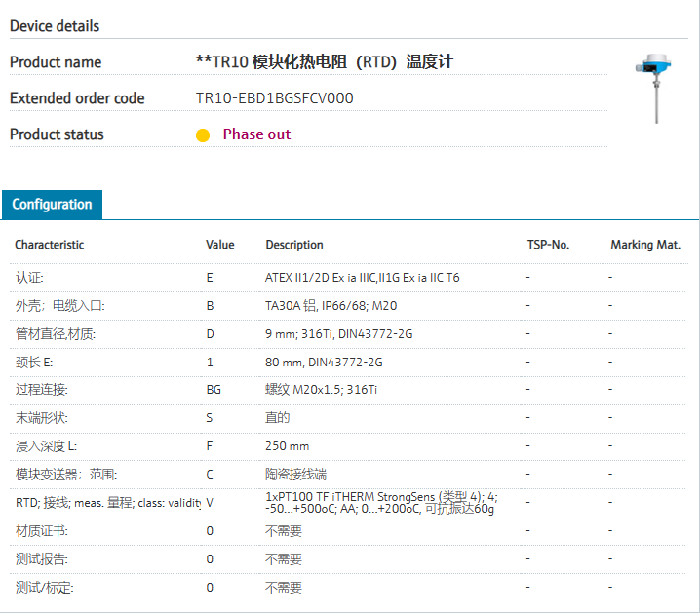Click the 陶瓷接线端 description cell
This screenshot has width=700, height=613.
pos(298,475)
